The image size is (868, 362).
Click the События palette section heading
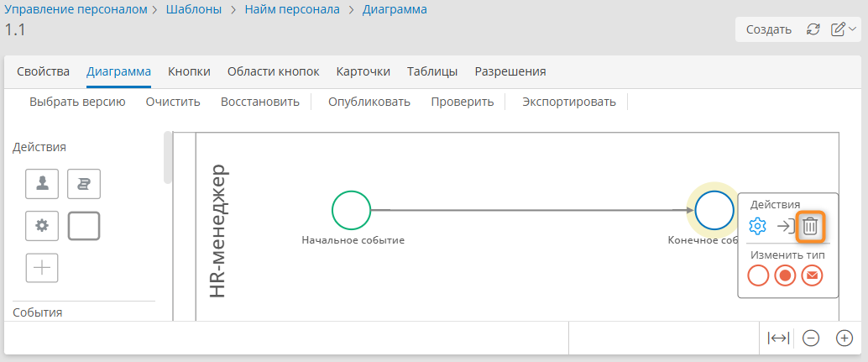click(x=37, y=312)
